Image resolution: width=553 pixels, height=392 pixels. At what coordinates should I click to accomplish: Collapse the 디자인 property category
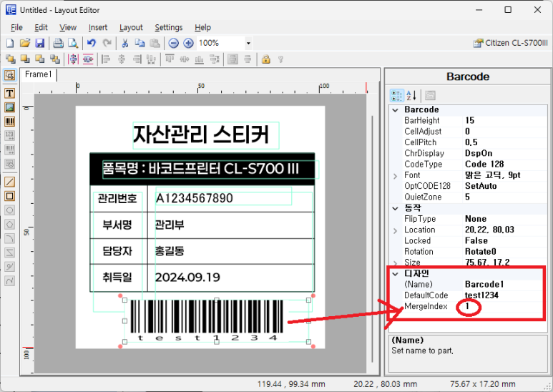pos(396,274)
